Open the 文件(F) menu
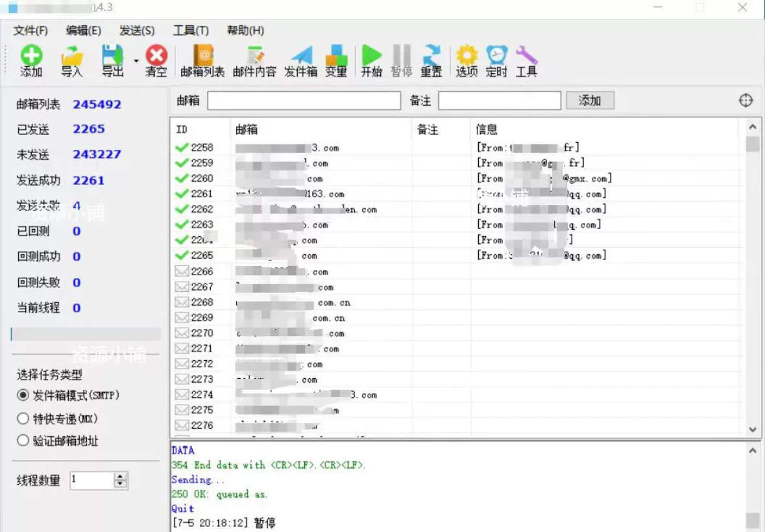Screen dimensions: 765x532 30,30
